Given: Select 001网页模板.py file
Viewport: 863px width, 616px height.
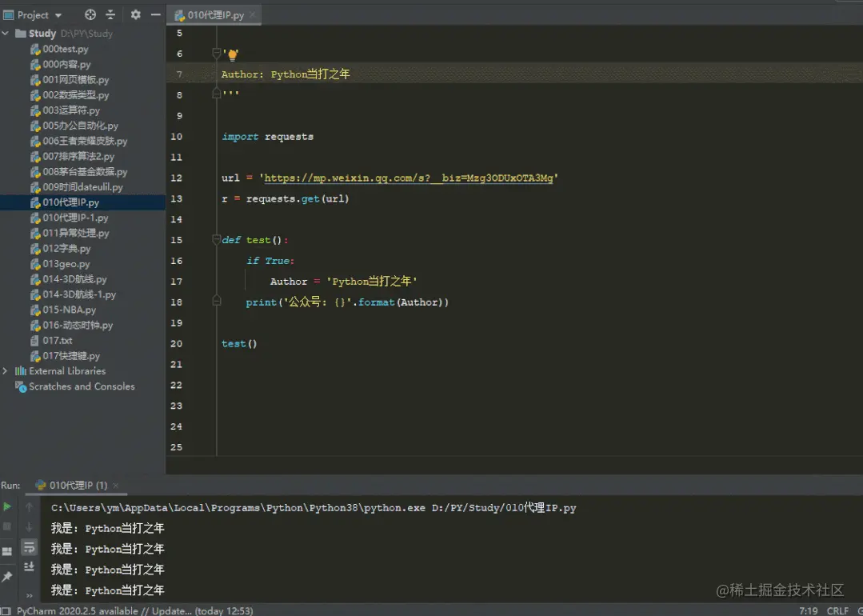Looking at the screenshot, I should click(75, 80).
